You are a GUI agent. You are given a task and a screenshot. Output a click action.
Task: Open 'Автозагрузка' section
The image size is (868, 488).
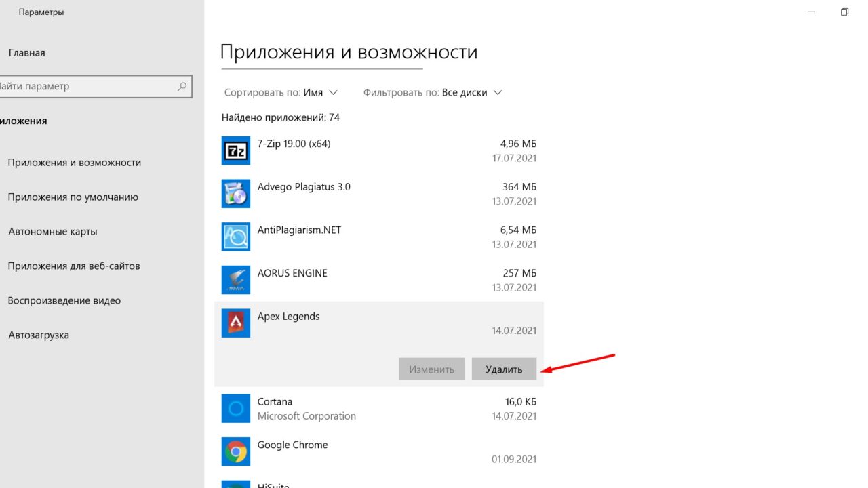[39, 335]
